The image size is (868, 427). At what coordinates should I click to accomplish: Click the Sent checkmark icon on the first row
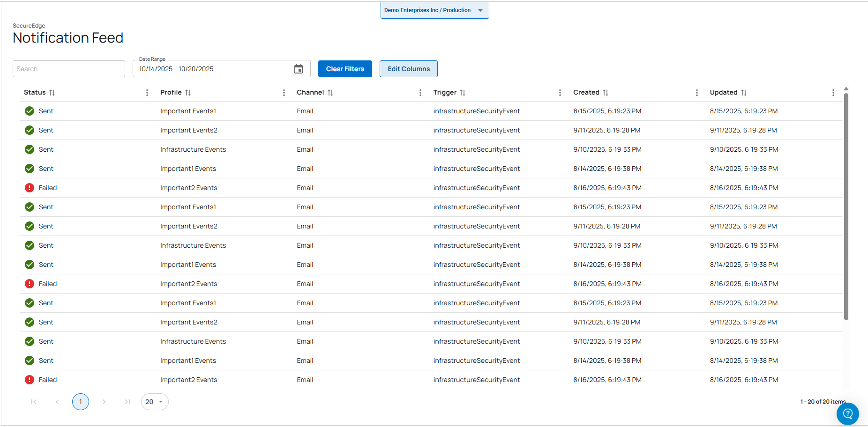[29, 111]
